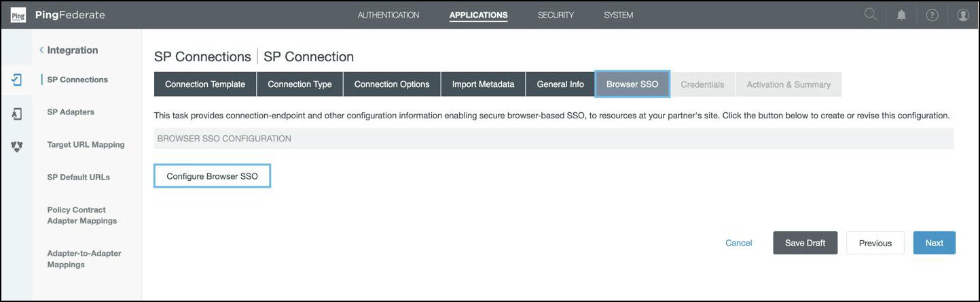Collapse the Integration back chevron
This screenshot has width=980, height=302.
pos(41,50)
